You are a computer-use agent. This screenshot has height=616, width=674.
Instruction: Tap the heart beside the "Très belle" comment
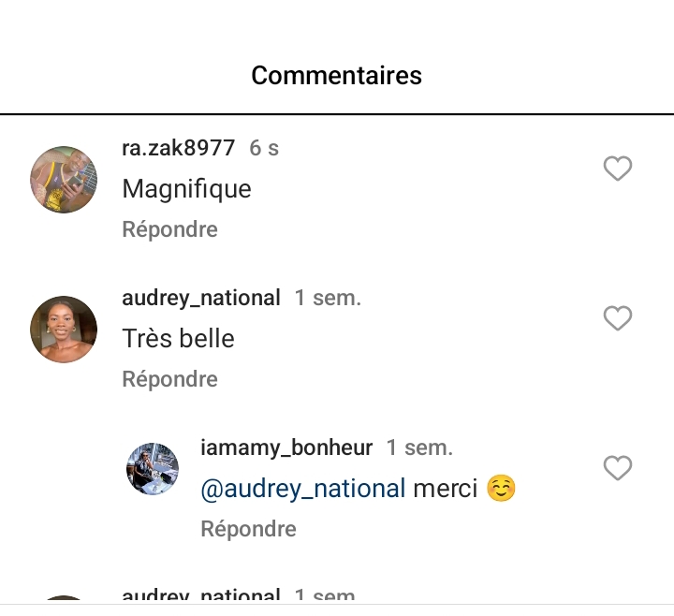[617, 319]
